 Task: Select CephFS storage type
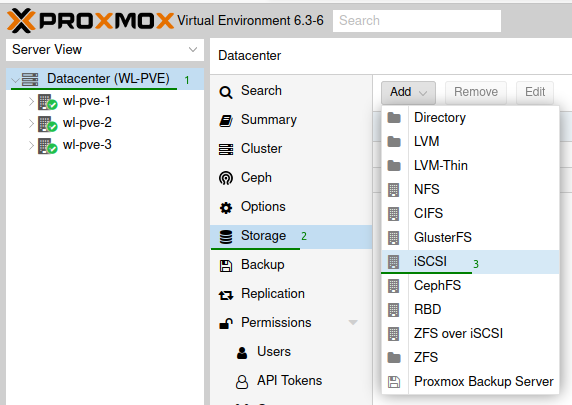point(470,286)
